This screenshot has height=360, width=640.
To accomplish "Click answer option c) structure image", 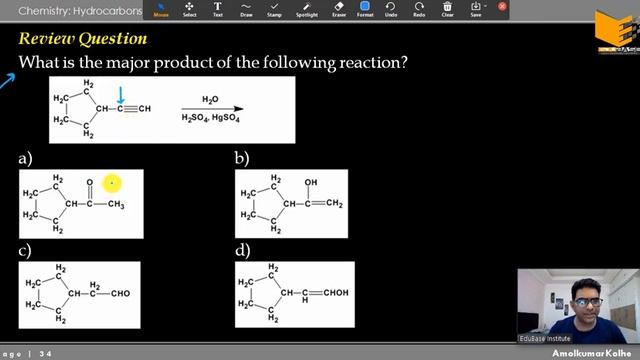I will (80, 295).
